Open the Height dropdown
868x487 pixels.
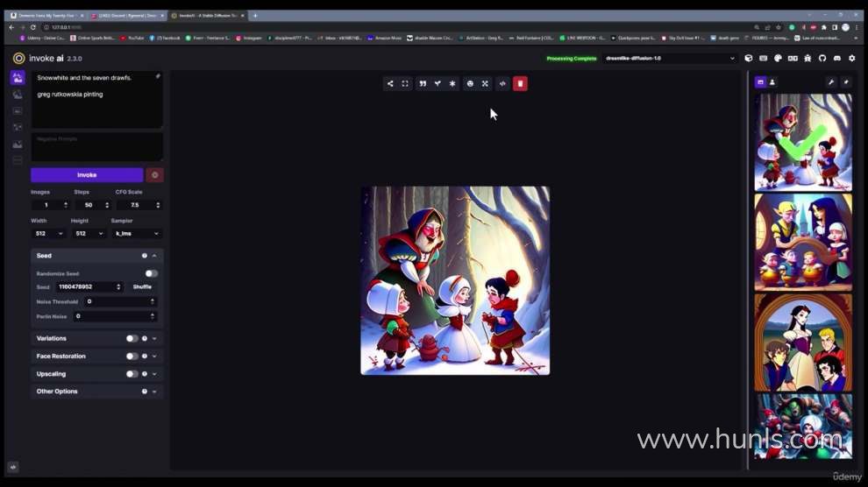point(89,234)
